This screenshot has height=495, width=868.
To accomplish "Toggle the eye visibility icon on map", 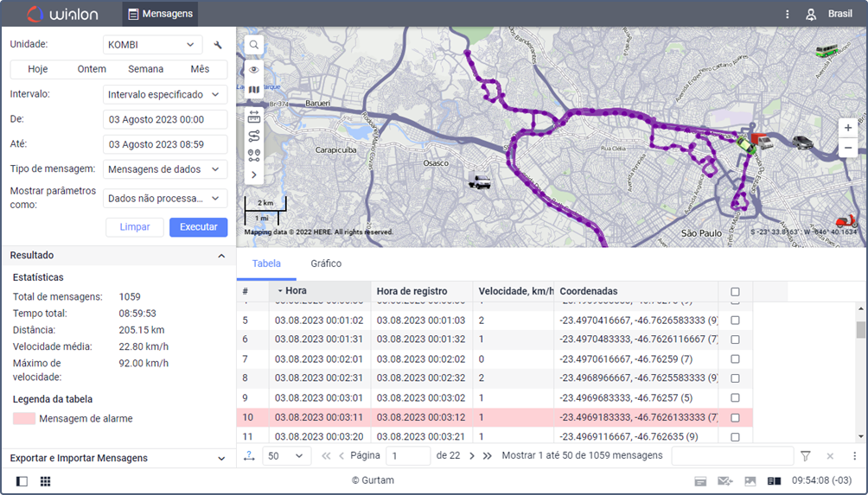I will coord(254,69).
